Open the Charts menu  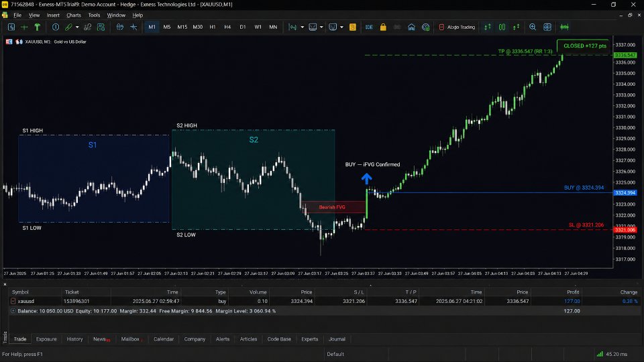coord(74,15)
